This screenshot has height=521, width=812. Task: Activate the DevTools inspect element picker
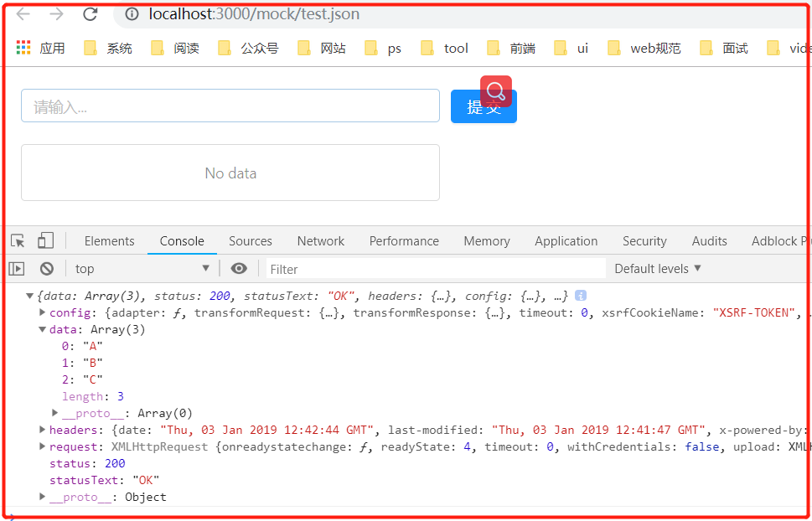pyautogui.click(x=18, y=241)
